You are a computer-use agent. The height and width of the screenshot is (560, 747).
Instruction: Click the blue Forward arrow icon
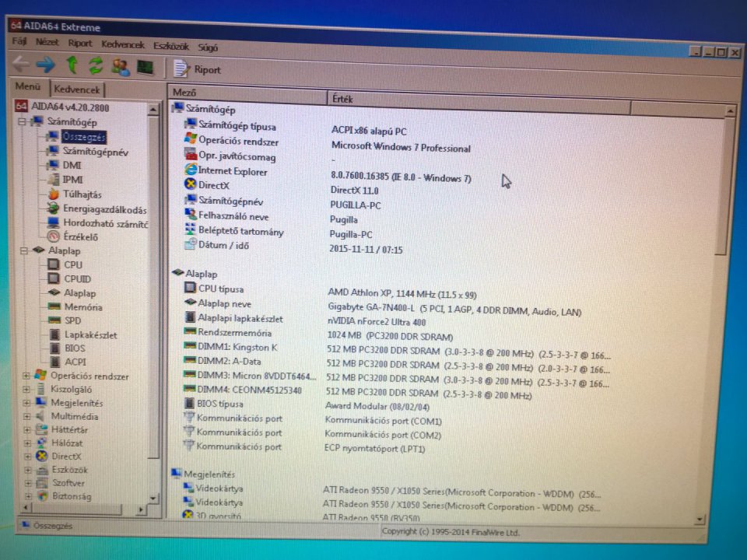[x=46, y=65]
